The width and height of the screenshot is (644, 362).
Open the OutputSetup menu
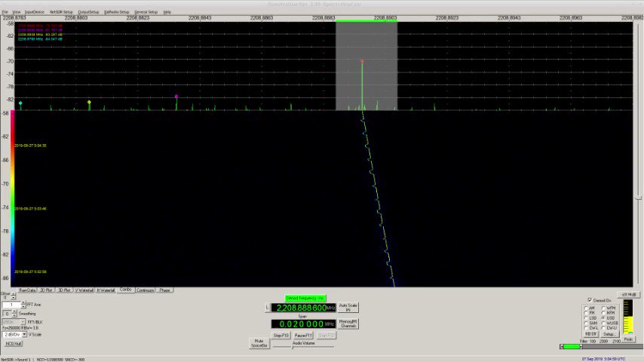[x=88, y=12]
